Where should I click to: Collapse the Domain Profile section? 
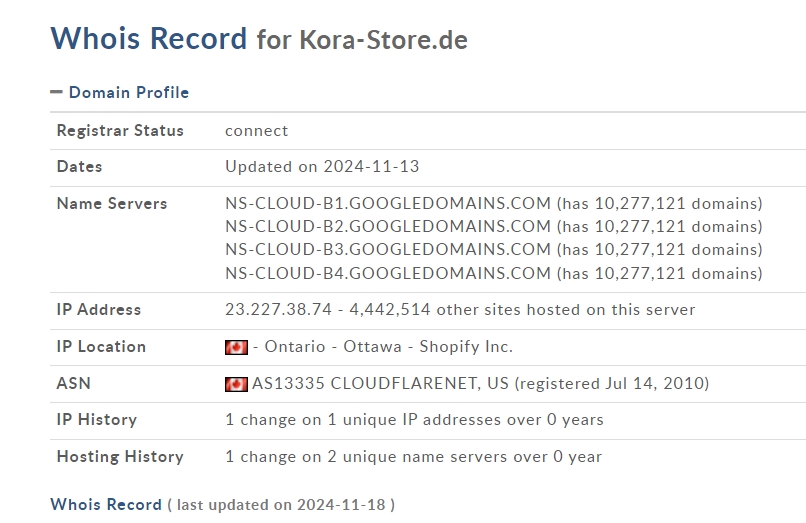56,93
